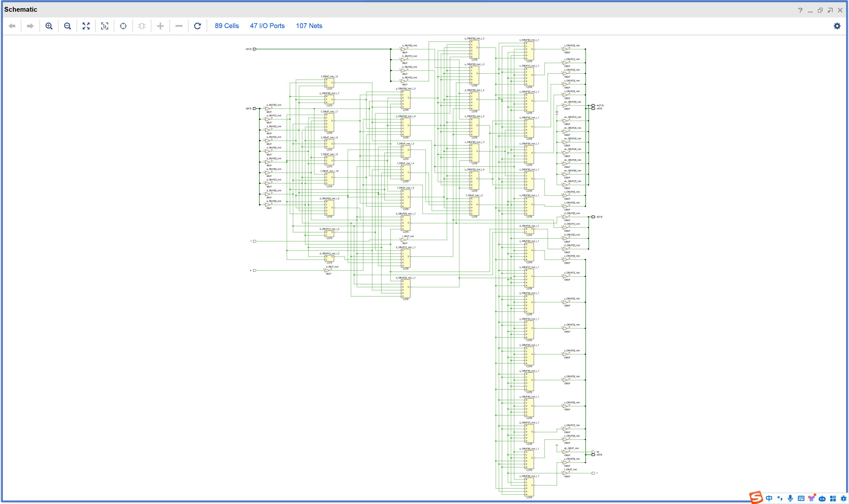Zoom in on the schematic
This screenshot has width=849, height=504.
click(x=49, y=26)
